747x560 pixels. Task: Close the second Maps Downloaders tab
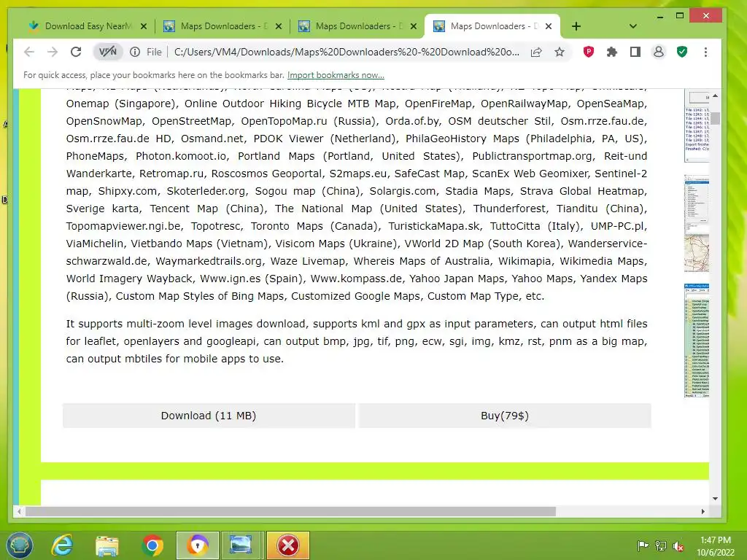click(279, 27)
